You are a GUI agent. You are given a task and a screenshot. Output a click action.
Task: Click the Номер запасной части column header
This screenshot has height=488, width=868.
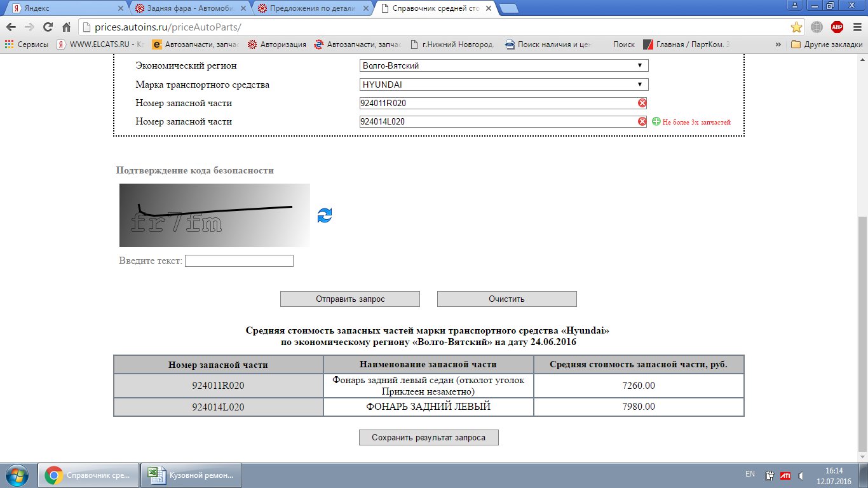coord(218,364)
